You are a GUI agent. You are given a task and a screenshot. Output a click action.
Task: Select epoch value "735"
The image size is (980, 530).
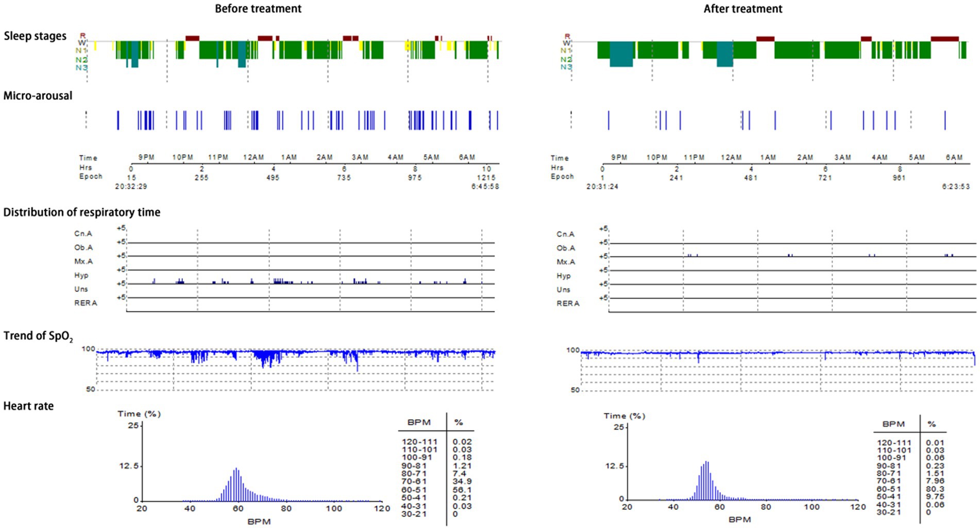coord(344,177)
